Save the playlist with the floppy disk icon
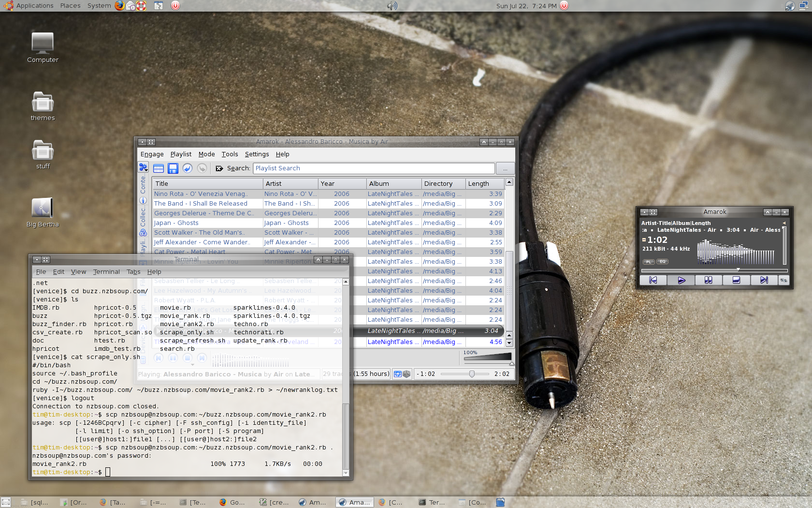 pyautogui.click(x=173, y=168)
